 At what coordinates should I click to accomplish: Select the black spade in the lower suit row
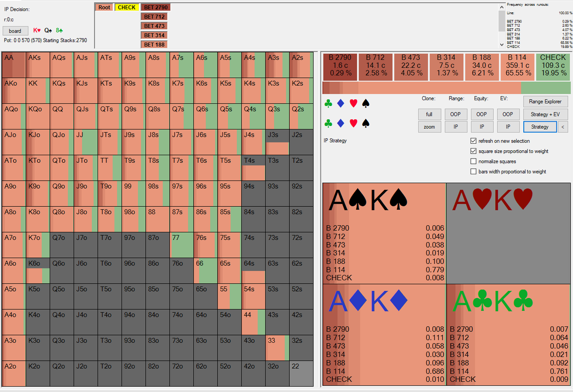coord(366,123)
